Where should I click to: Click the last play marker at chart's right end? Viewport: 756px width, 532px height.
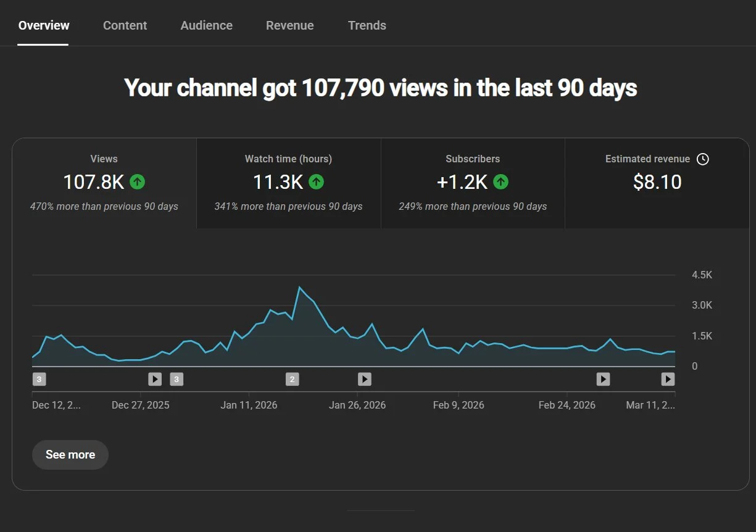[668, 379]
